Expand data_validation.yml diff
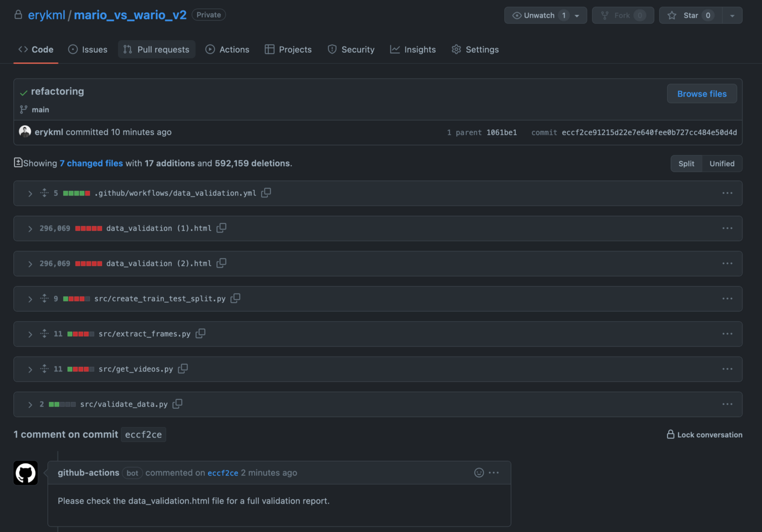 [30, 194]
